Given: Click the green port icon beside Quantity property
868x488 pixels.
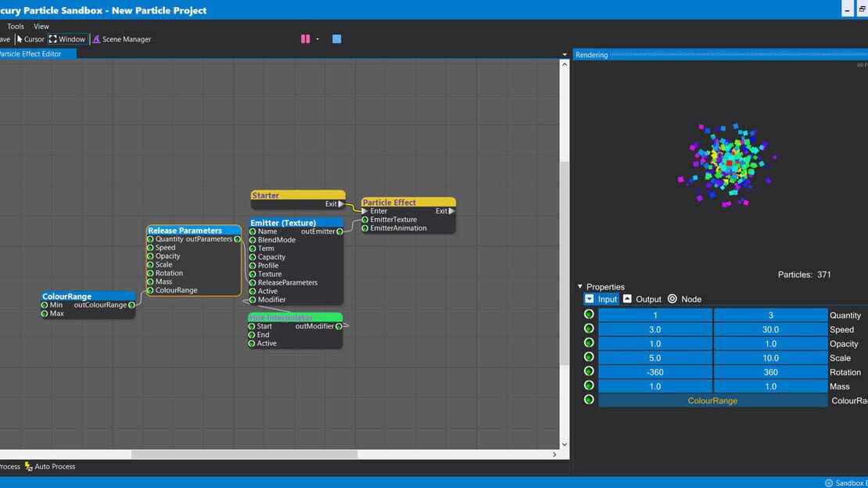Looking at the screenshot, I should [x=589, y=314].
